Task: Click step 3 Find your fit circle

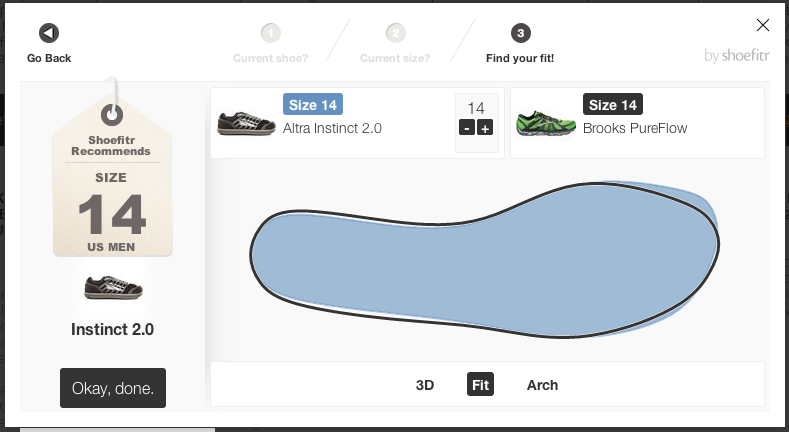Action: pyautogui.click(x=521, y=33)
